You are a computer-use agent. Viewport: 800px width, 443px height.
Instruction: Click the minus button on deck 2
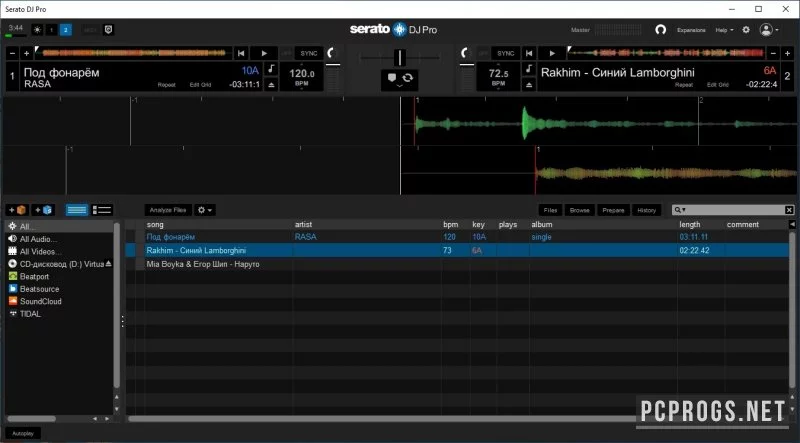(773, 53)
